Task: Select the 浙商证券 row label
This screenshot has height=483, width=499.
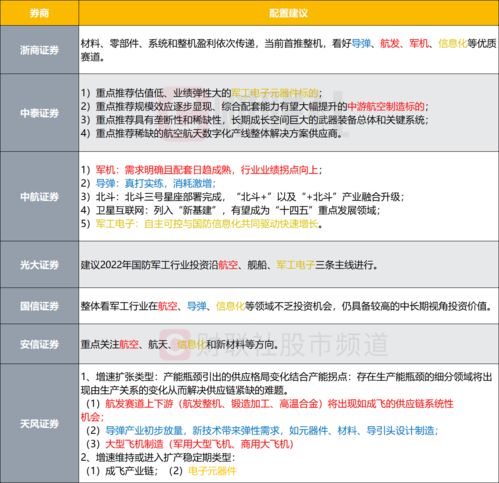Action: click(39, 50)
